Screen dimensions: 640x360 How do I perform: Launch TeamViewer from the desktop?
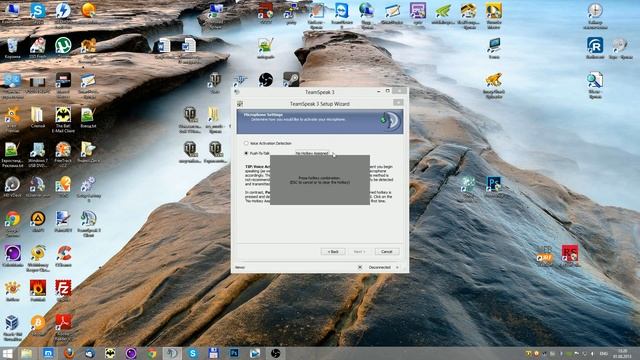tap(342, 14)
